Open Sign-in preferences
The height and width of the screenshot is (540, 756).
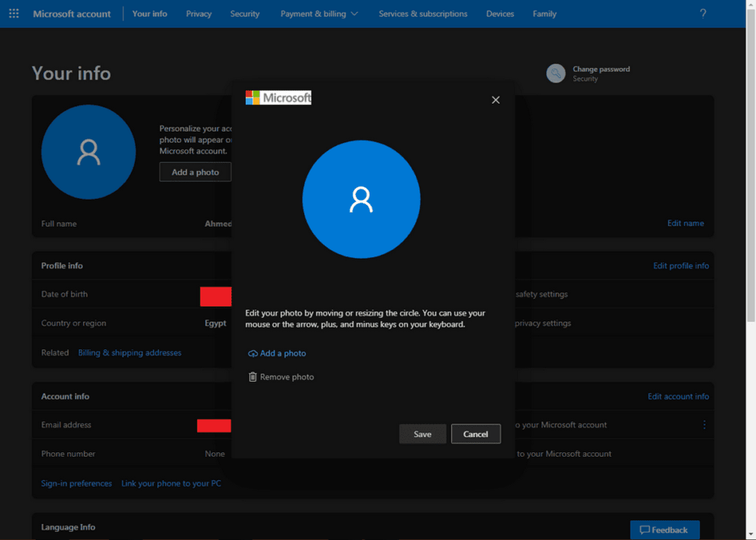[x=76, y=483]
